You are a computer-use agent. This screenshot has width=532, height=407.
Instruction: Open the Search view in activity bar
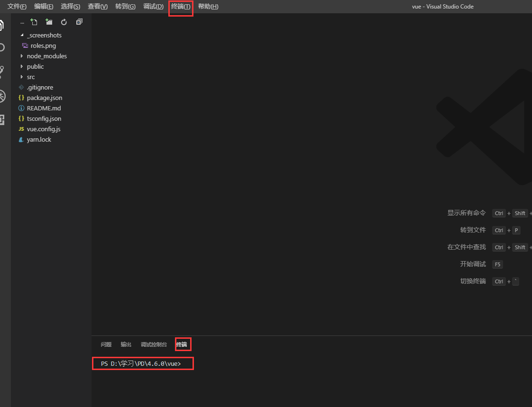click(x=2, y=47)
